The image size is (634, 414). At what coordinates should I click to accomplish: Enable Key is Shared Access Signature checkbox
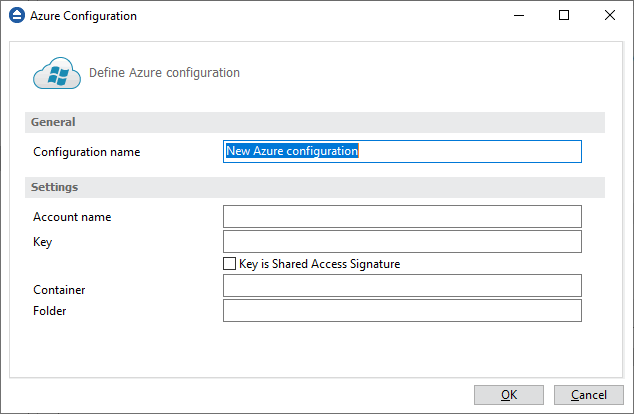pyautogui.click(x=229, y=264)
